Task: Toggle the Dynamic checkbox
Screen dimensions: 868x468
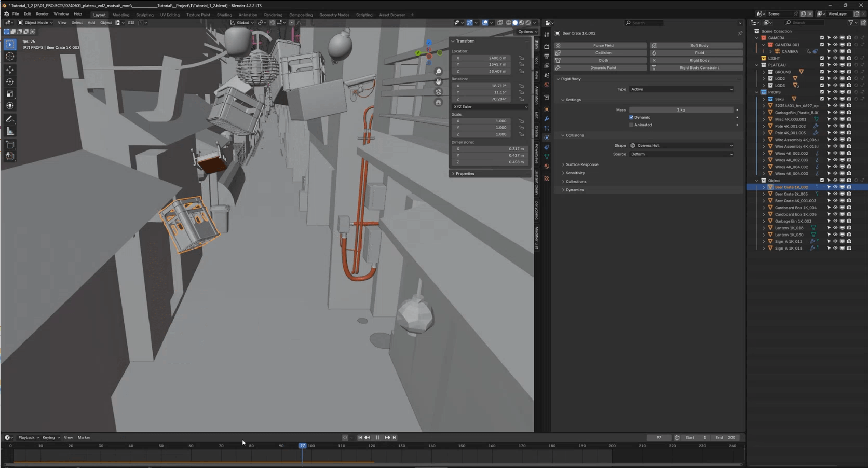Action: [x=631, y=117]
